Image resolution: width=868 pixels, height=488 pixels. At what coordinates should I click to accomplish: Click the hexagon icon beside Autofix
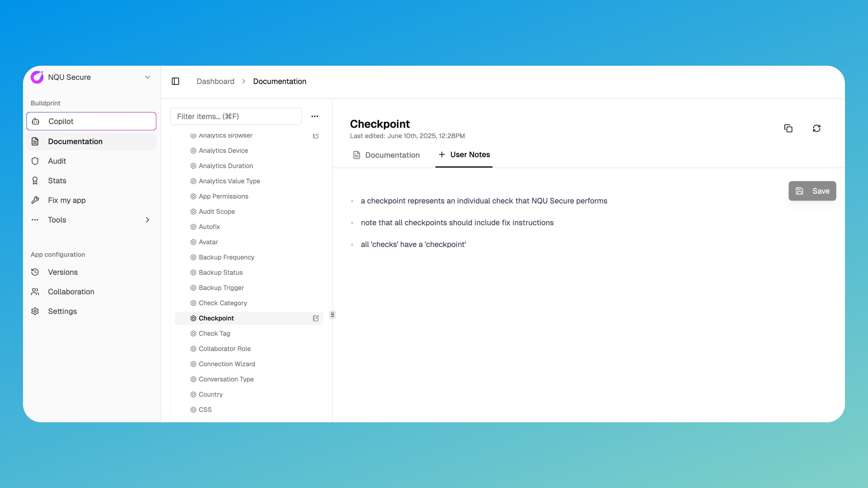tap(193, 227)
